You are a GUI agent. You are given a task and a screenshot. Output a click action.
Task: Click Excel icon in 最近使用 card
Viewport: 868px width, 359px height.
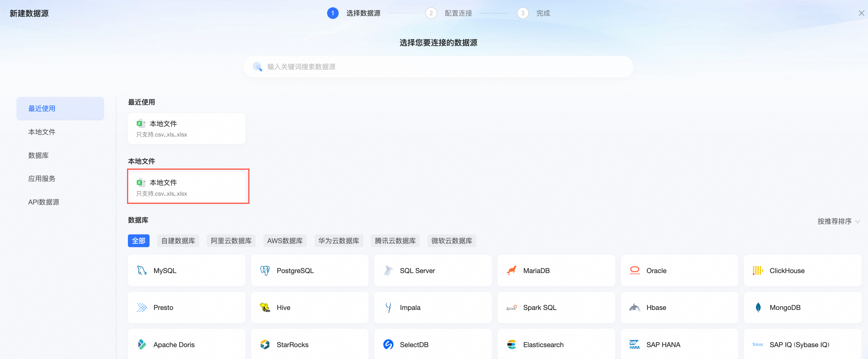[140, 123]
